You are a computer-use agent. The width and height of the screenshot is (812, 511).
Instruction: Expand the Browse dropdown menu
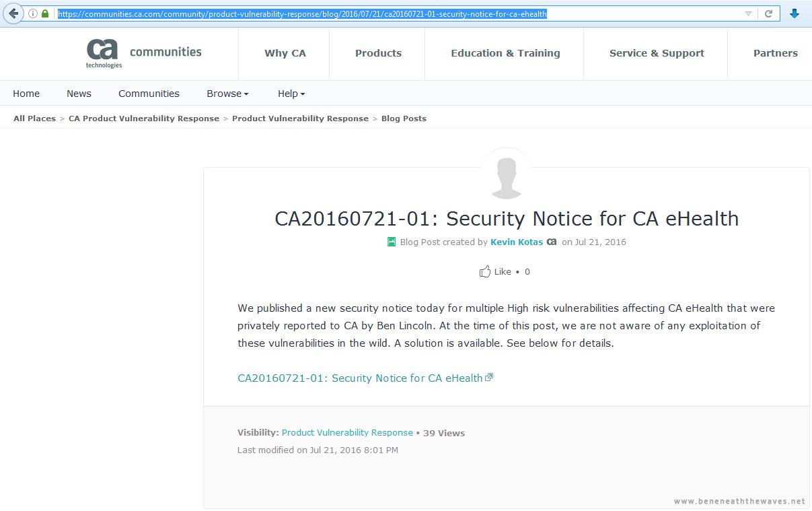[227, 94]
